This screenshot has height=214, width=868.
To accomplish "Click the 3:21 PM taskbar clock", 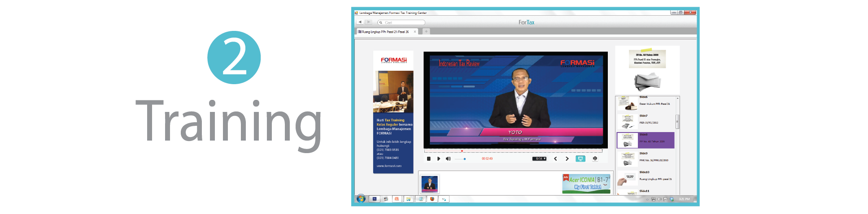I will (x=684, y=199).
